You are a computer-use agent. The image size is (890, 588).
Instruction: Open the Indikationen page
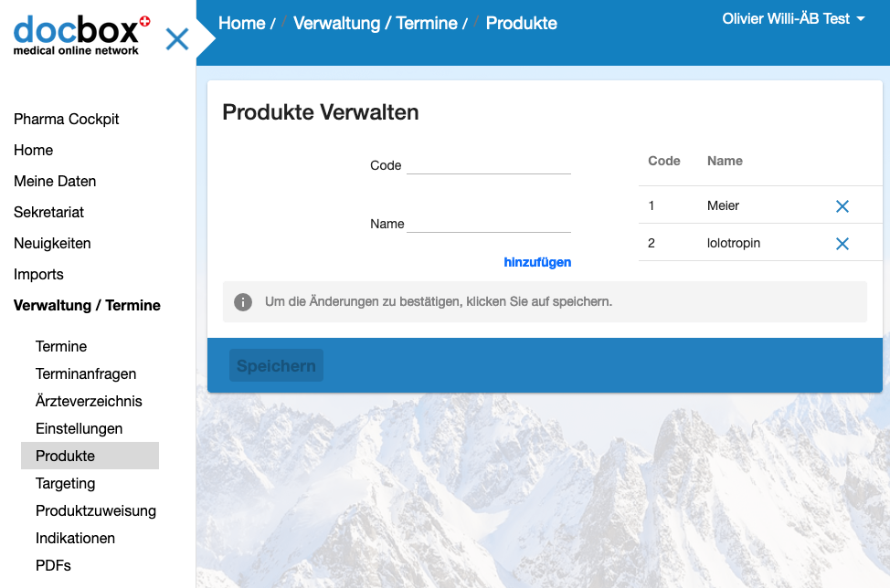[x=75, y=538]
